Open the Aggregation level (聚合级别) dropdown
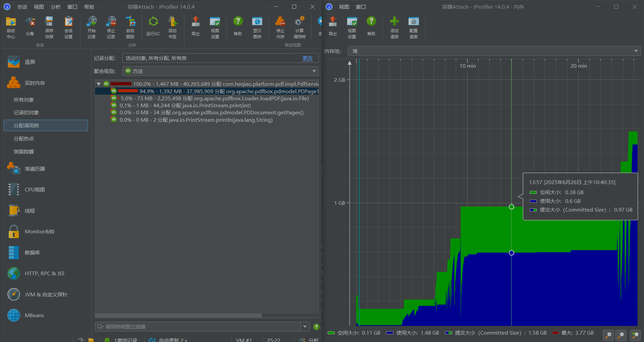The image size is (644, 342). pos(220,71)
